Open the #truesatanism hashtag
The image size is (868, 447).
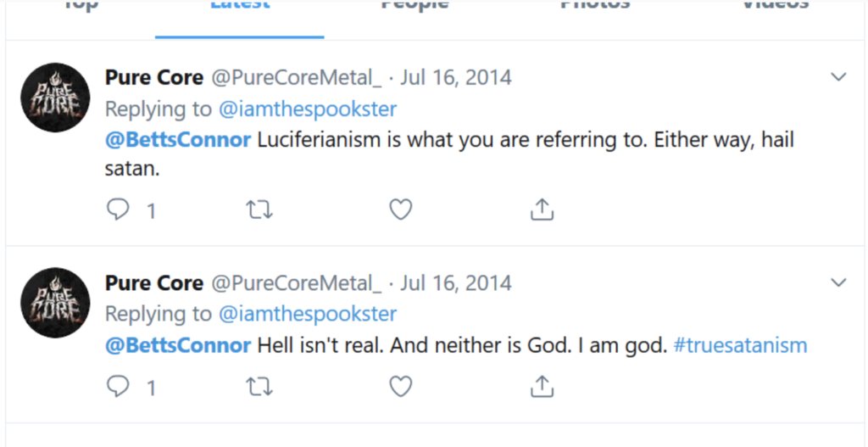[x=740, y=345]
